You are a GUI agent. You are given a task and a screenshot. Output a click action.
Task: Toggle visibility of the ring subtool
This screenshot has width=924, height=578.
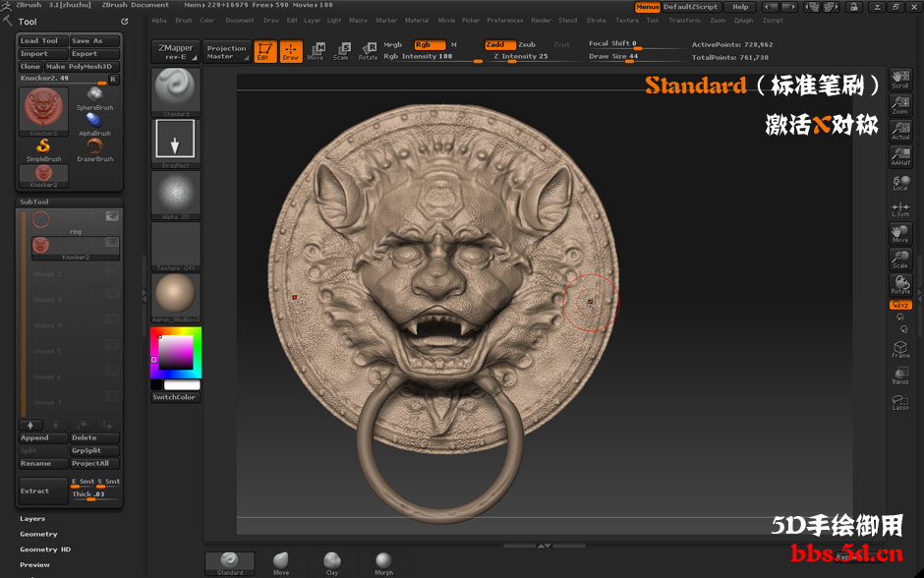112,216
